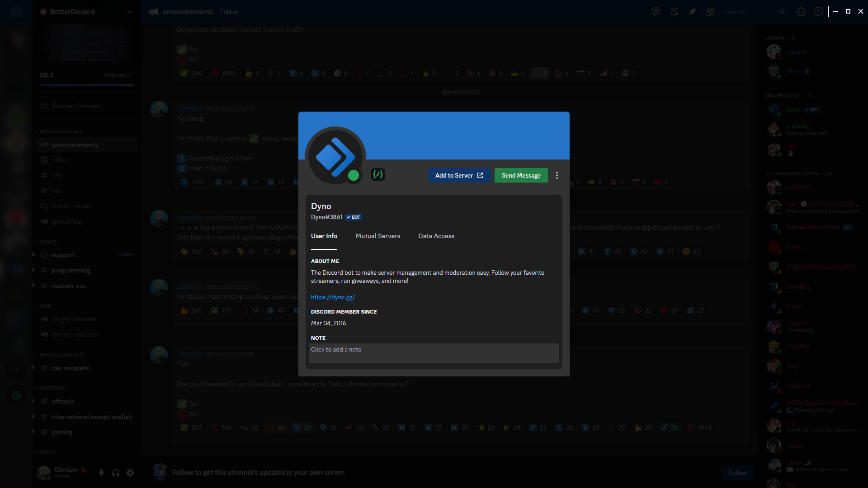This screenshot has width=868, height=488.
Task: Deafen using the headphones icon
Action: (116, 473)
